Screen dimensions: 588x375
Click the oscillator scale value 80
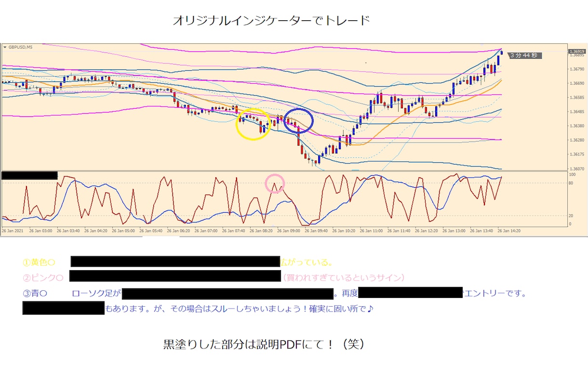coord(571,183)
